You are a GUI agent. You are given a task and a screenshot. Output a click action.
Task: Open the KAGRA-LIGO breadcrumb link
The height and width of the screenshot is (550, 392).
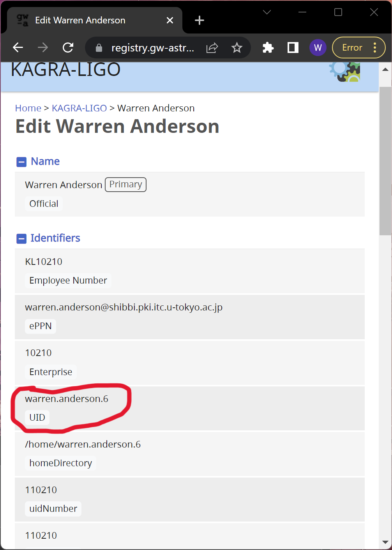pos(79,108)
